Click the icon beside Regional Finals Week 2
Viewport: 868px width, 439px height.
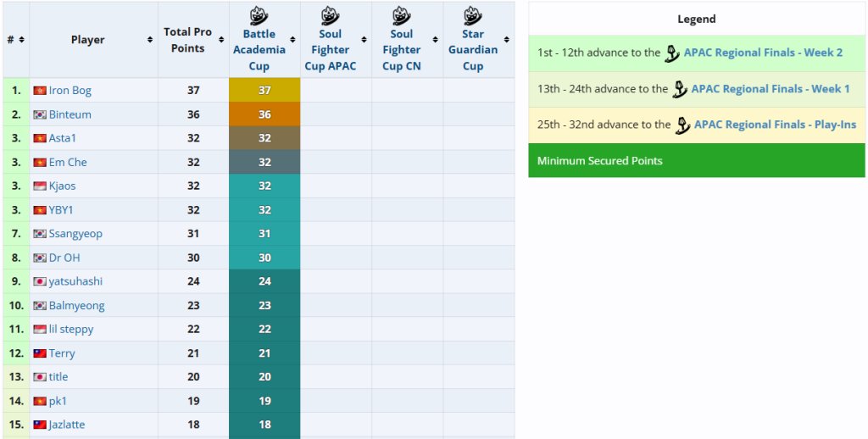(x=672, y=53)
